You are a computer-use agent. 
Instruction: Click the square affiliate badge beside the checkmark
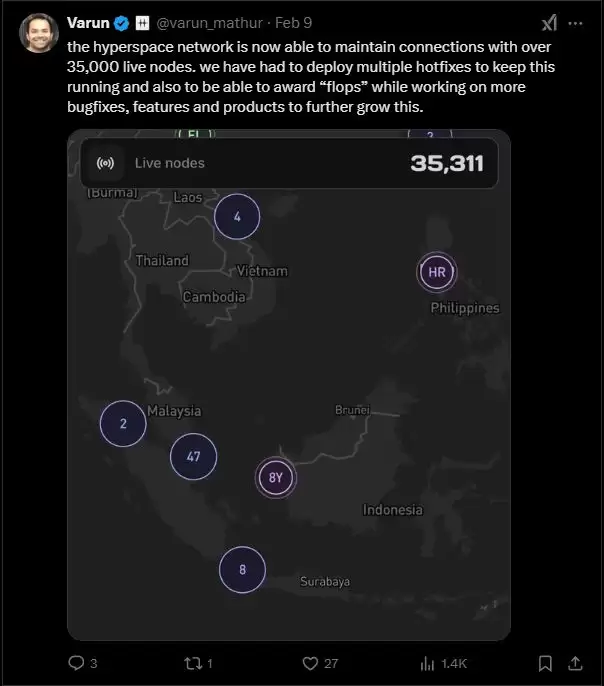(x=141, y=23)
